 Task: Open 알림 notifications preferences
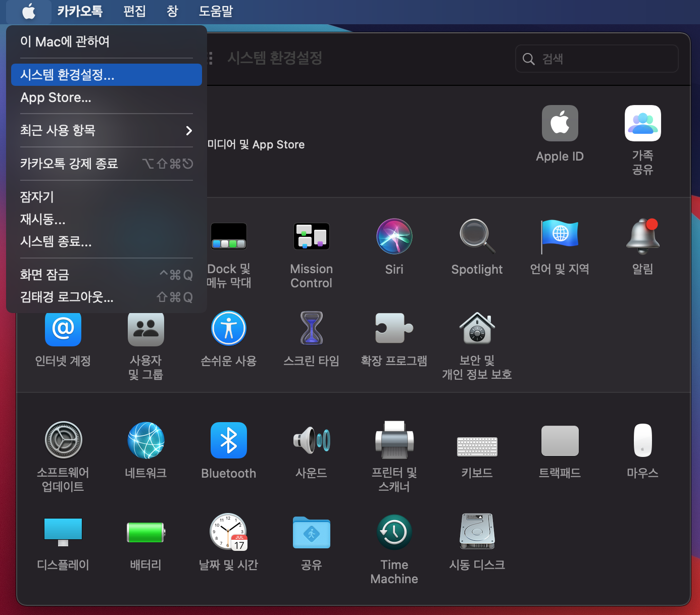[x=642, y=247]
